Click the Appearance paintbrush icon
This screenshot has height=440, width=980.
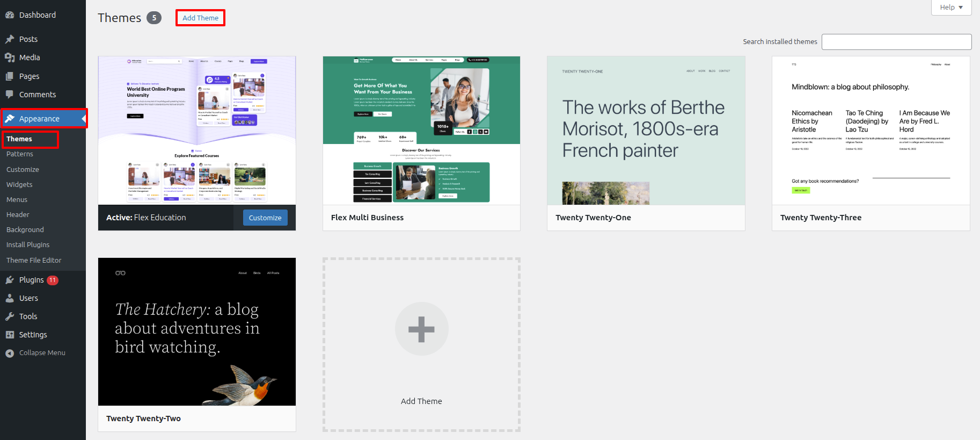10,119
